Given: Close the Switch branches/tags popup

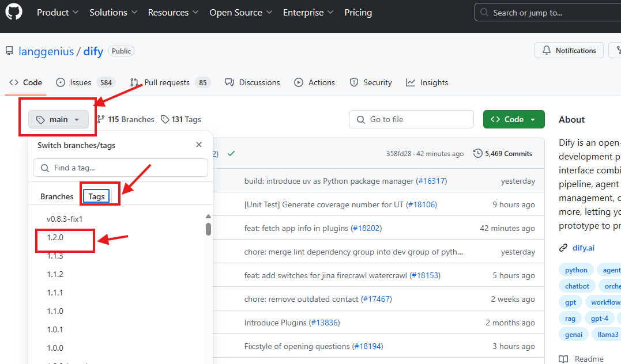Looking at the screenshot, I should [199, 145].
